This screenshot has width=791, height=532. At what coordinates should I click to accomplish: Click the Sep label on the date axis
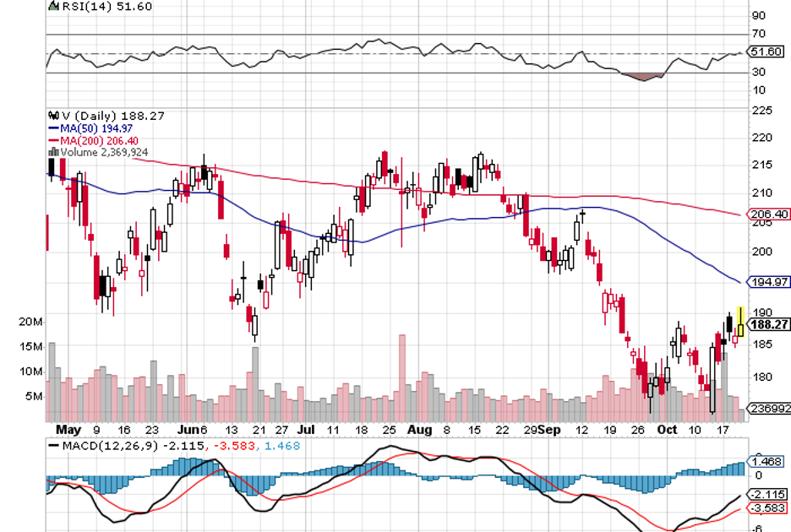coord(548,430)
